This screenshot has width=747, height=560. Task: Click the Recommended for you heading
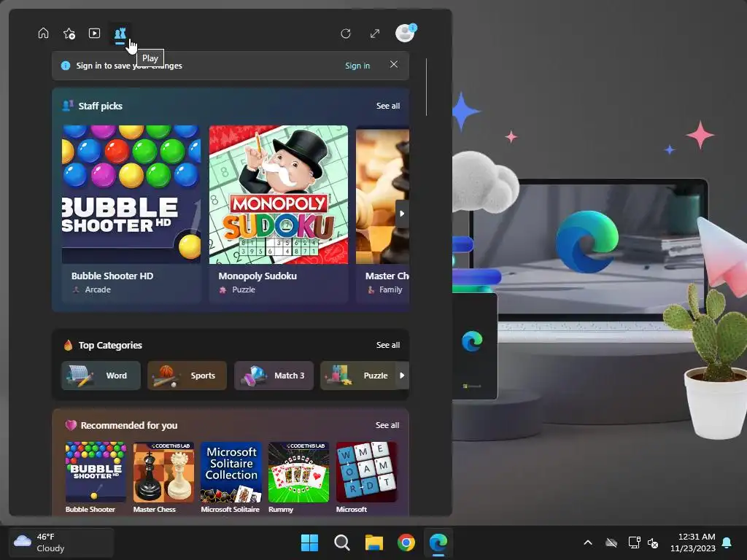point(128,425)
